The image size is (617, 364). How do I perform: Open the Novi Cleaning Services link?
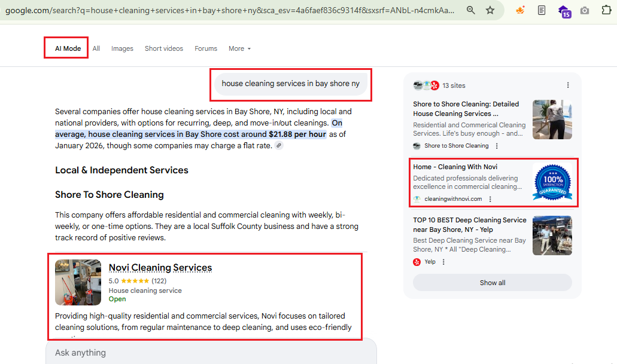160,268
